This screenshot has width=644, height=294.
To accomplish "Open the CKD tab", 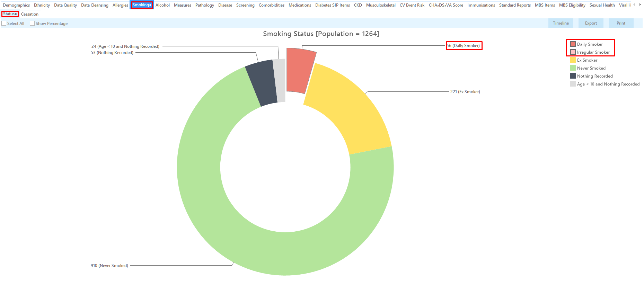I will tap(358, 5).
